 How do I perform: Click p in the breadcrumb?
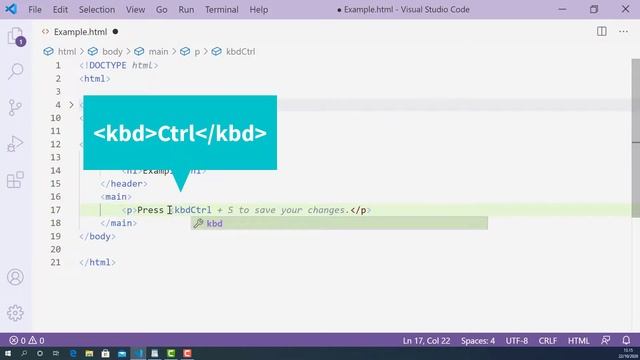point(197,52)
